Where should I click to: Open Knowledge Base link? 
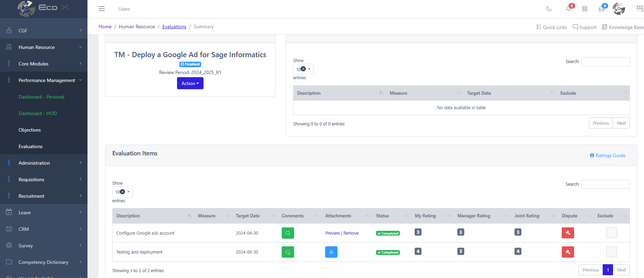623,27
